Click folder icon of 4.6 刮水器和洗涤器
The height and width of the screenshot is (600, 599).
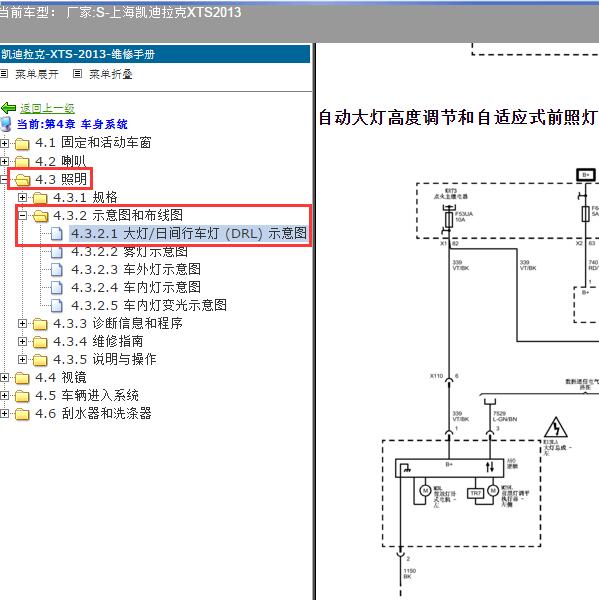[22, 414]
